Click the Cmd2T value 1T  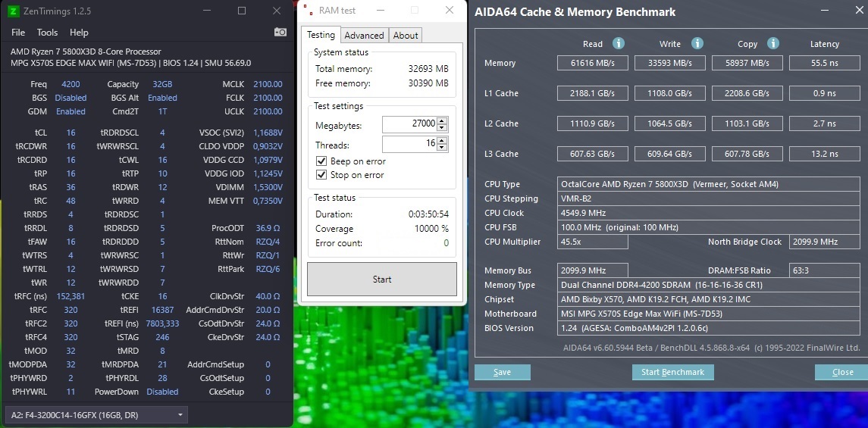click(162, 111)
